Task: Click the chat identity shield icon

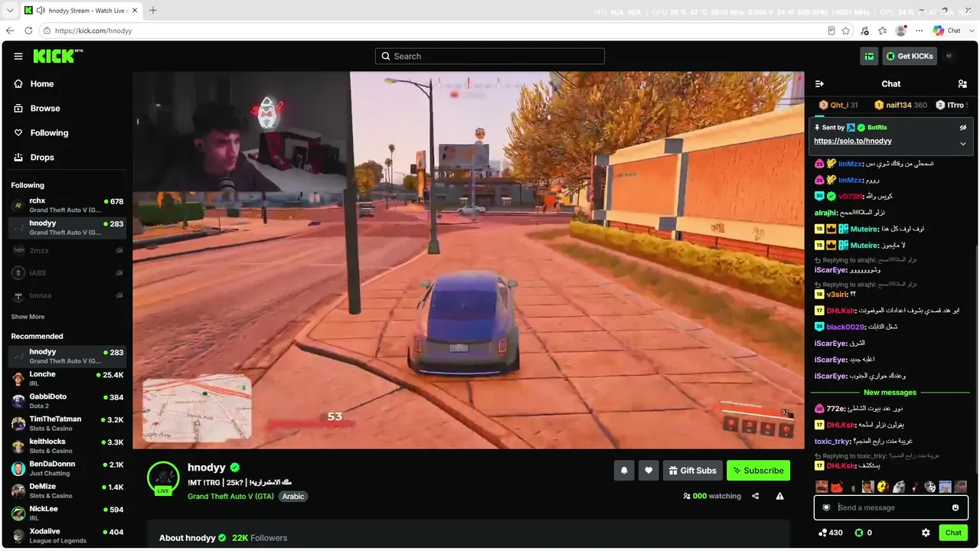Action: 826,507
